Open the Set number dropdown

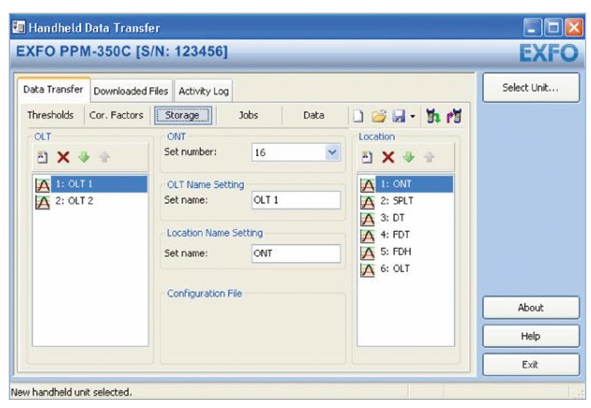click(x=332, y=152)
